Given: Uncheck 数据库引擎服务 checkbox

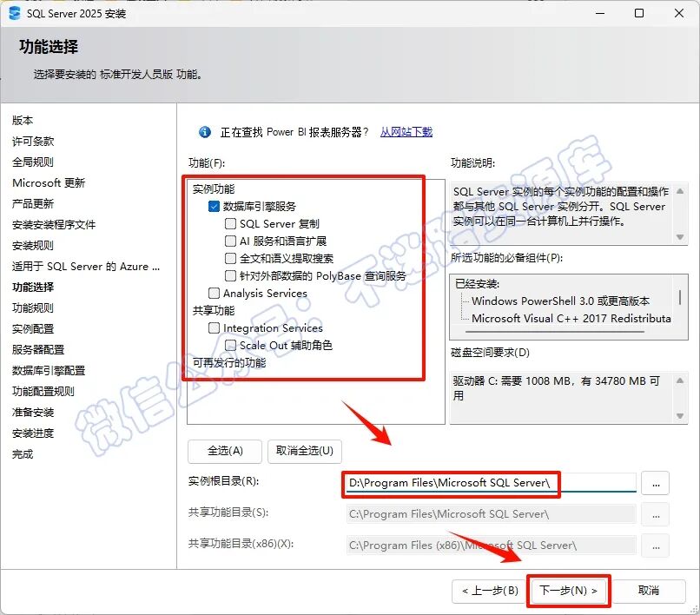Looking at the screenshot, I should (214, 207).
